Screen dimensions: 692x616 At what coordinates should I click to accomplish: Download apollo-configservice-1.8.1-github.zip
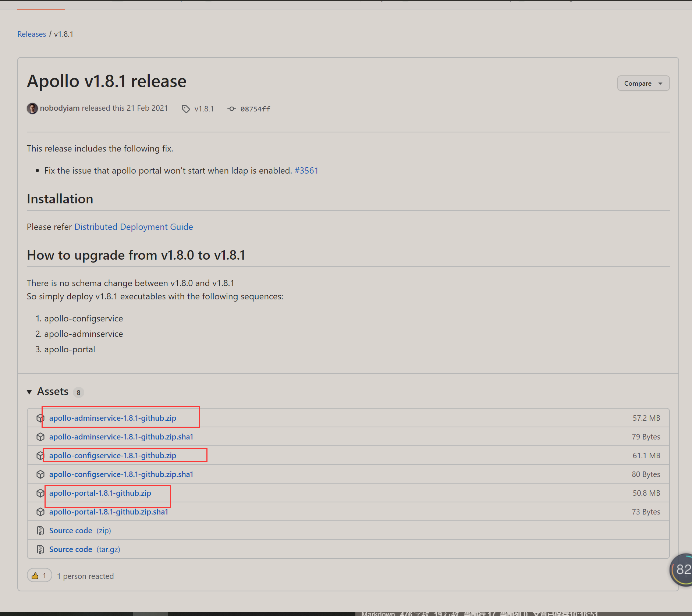113,456
